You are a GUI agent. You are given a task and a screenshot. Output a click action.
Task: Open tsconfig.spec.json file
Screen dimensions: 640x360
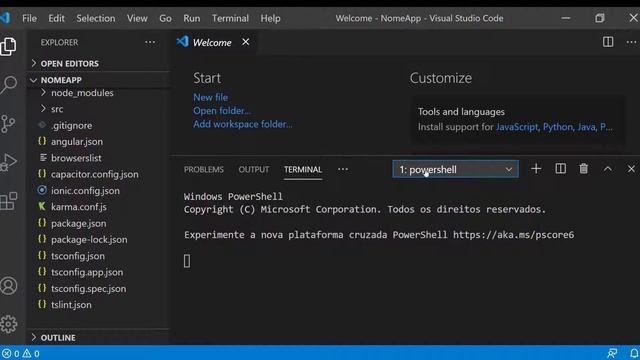pyautogui.click(x=88, y=289)
